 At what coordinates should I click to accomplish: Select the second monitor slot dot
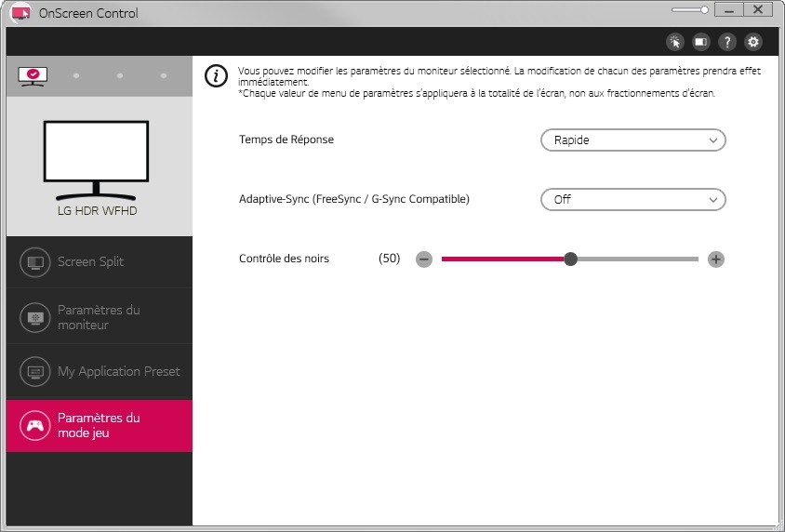tap(76, 75)
